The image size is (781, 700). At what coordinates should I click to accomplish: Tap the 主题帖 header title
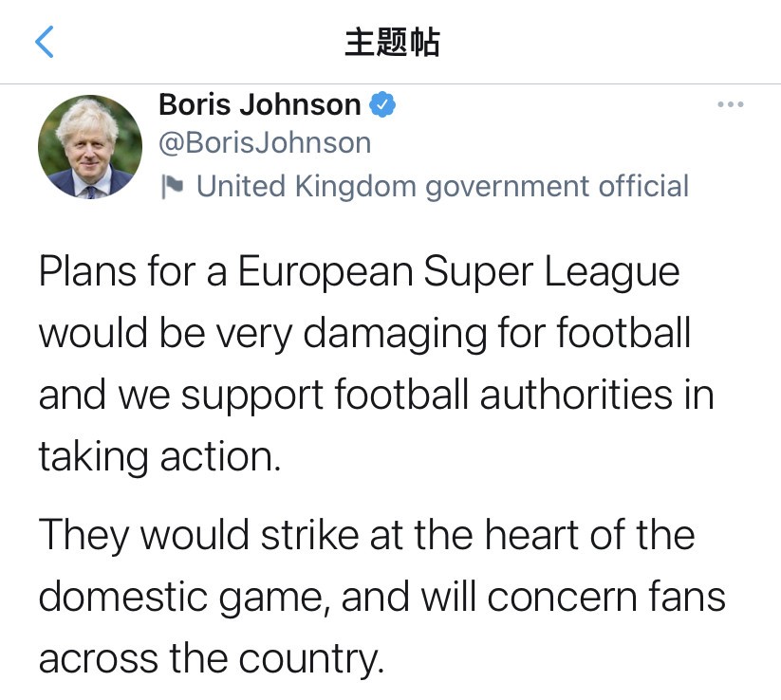point(391,43)
